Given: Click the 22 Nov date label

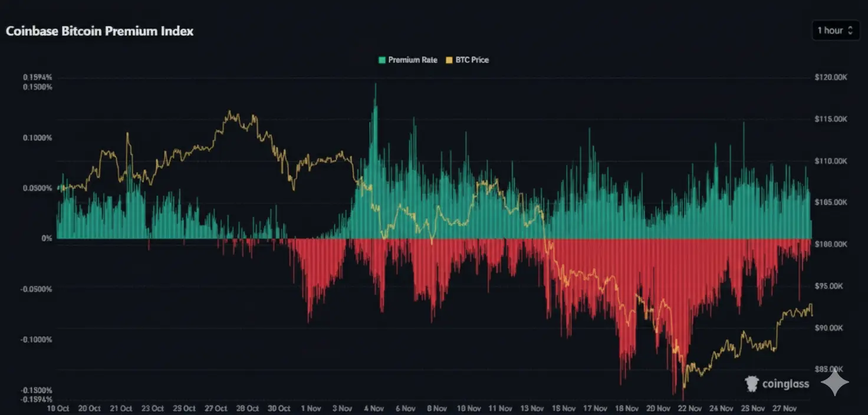Looking at the screenshot, I should (689, 409).
